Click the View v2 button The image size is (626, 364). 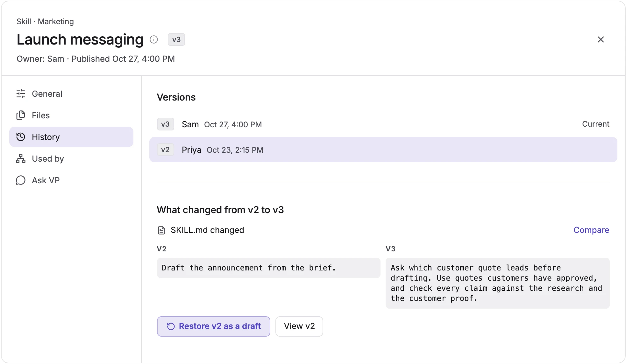(x=299, y=326)
